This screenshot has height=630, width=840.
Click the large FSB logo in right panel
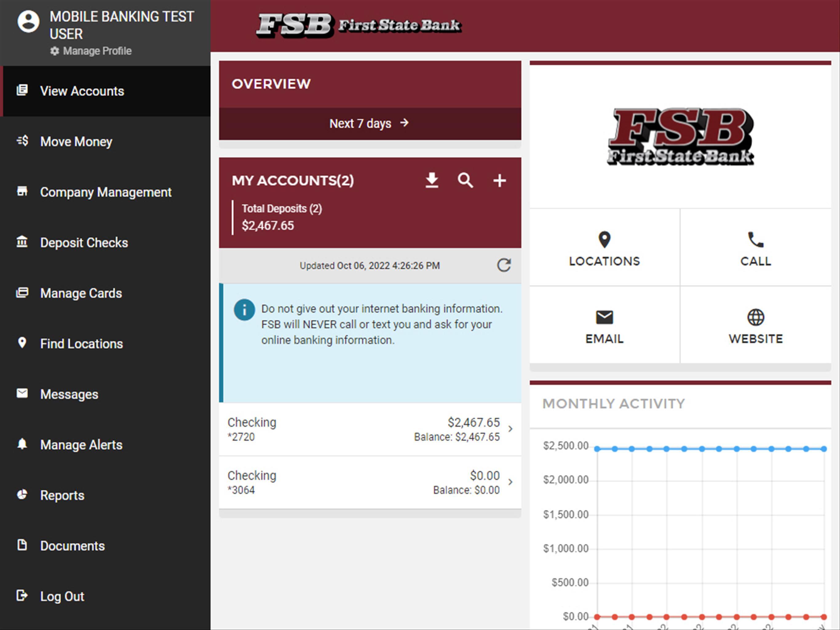680,137
